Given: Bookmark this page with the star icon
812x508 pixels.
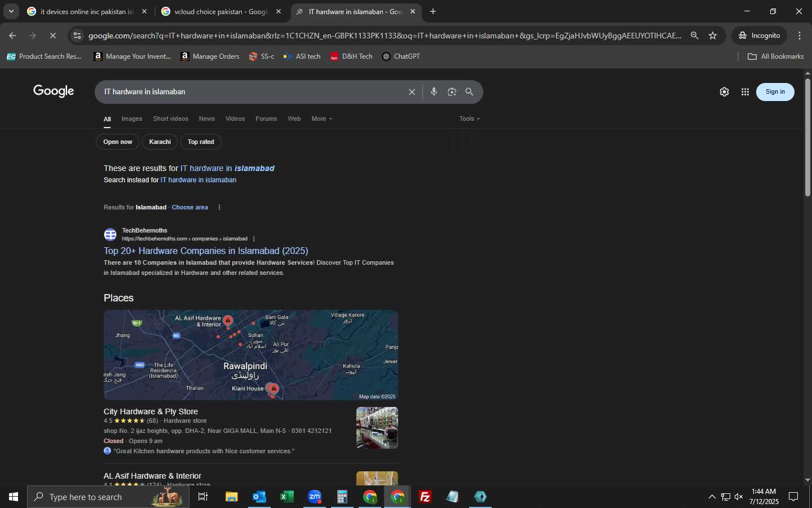Looking at the screenshot, I should (713, 36).
